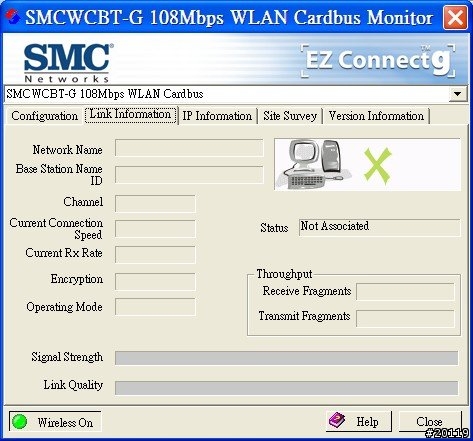Click the Status label

coord(274,228)
